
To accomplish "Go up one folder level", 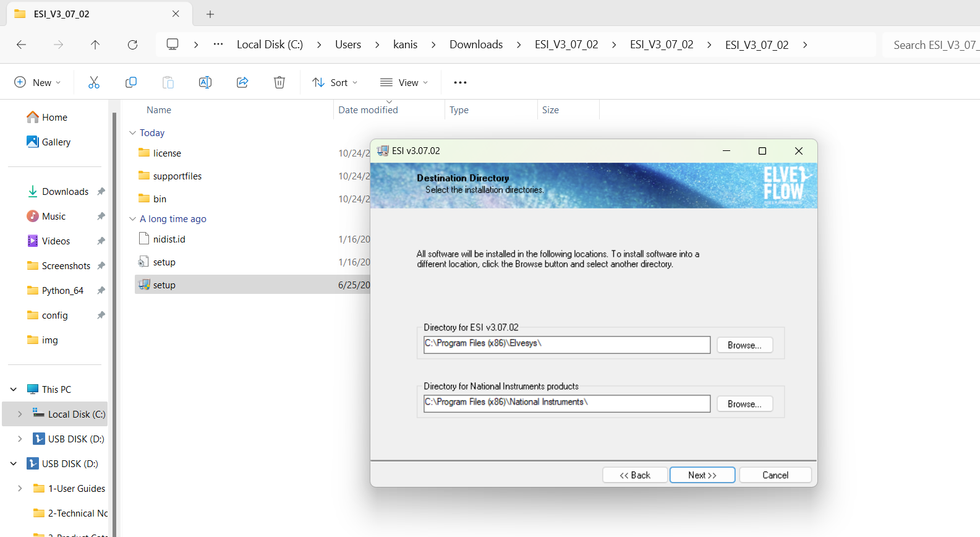I will coord(95,45).
